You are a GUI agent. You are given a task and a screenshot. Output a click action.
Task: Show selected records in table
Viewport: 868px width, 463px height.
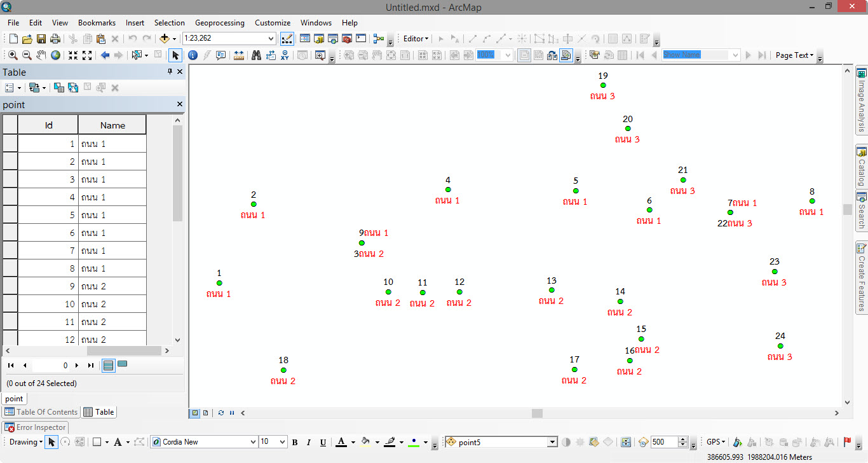(x=123, y=364)
